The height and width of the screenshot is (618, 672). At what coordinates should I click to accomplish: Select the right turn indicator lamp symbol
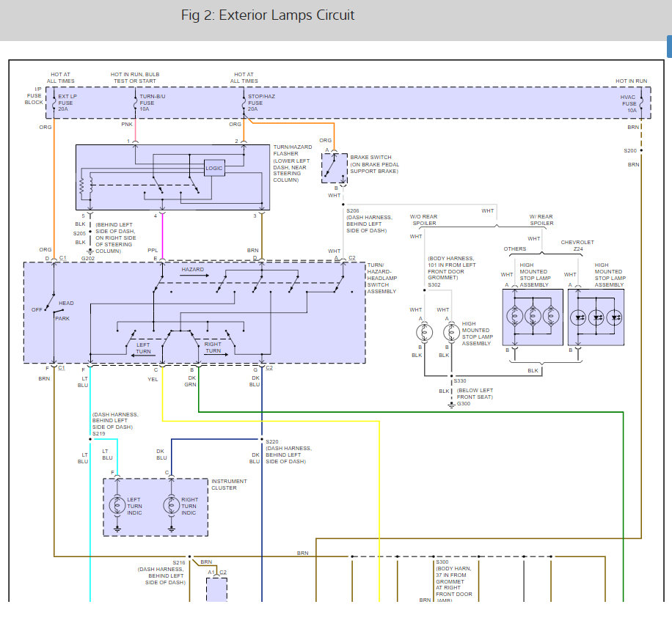point(171,506)
